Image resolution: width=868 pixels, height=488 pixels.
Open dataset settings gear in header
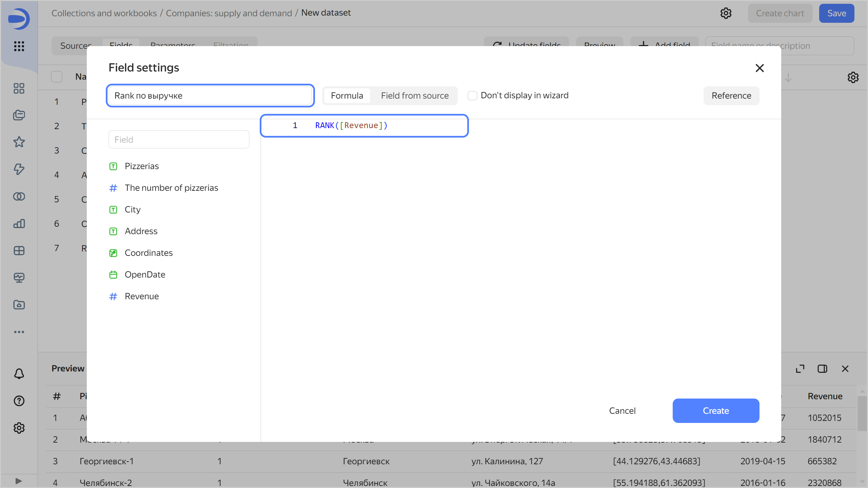click(x=726, y=13)
